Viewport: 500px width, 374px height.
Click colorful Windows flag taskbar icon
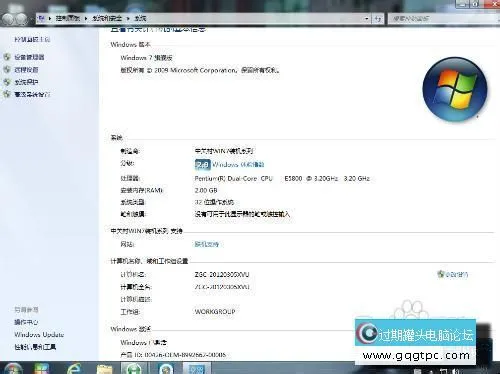[42, 368]
